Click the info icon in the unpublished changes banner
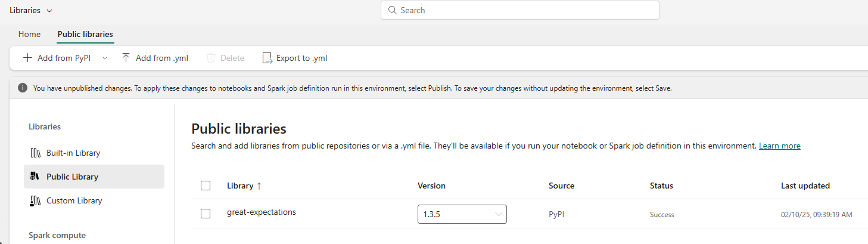The height and width of the screenshot is (244, 868). click(23, 88)
